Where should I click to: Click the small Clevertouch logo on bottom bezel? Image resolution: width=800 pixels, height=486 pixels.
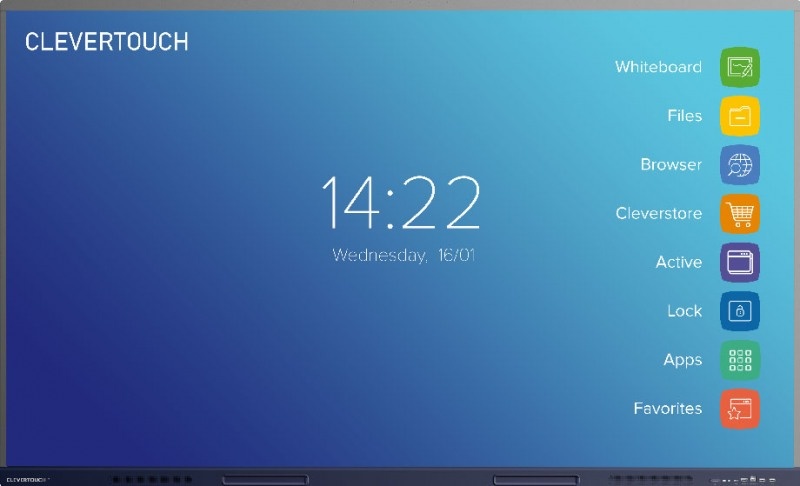[x=27, y=480]
